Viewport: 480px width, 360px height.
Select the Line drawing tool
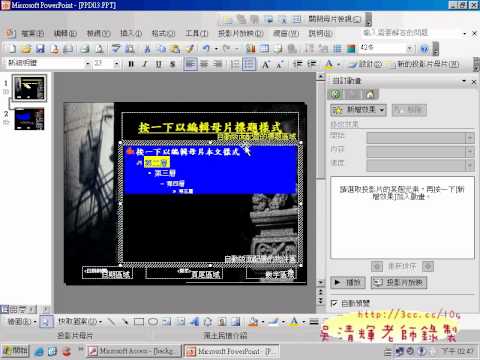[x=112, y=322]
